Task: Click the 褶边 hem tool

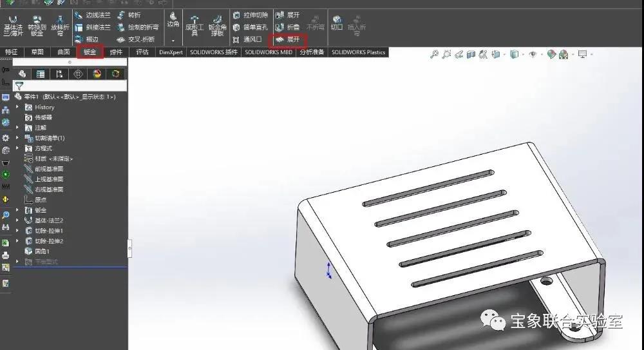Action: (87, 39)
